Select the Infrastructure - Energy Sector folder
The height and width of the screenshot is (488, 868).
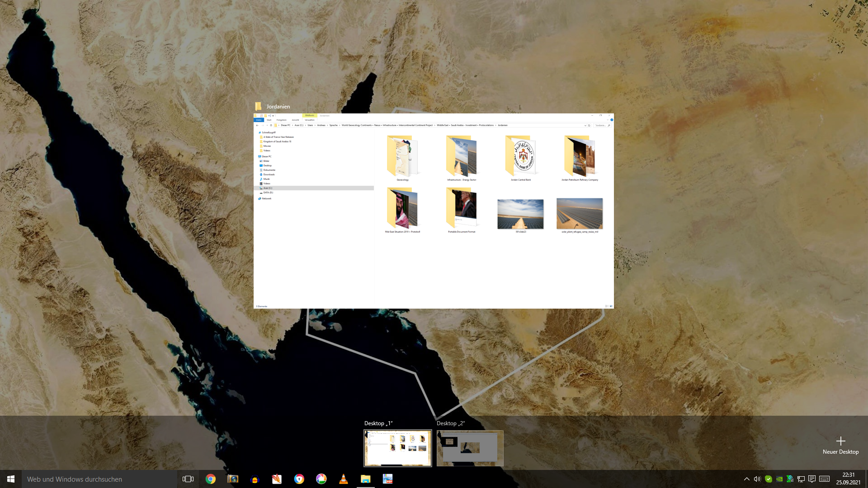click(x=462, y=158)
